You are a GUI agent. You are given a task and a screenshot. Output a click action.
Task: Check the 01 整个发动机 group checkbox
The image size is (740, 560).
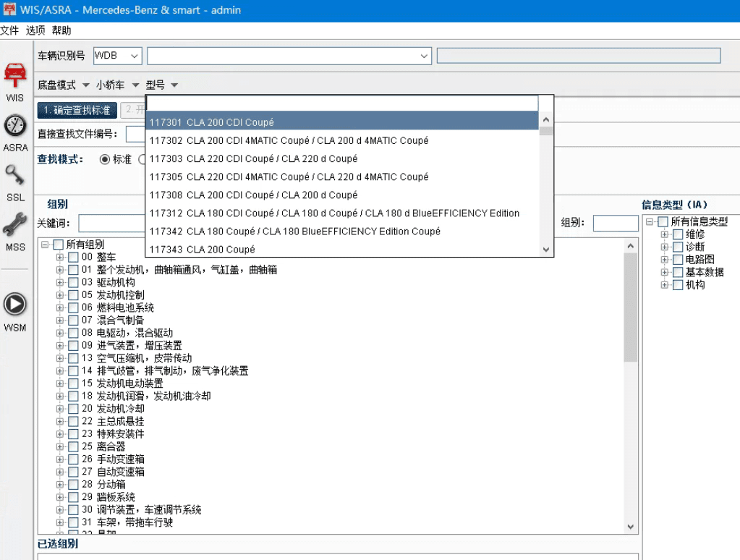pos(73,270)
